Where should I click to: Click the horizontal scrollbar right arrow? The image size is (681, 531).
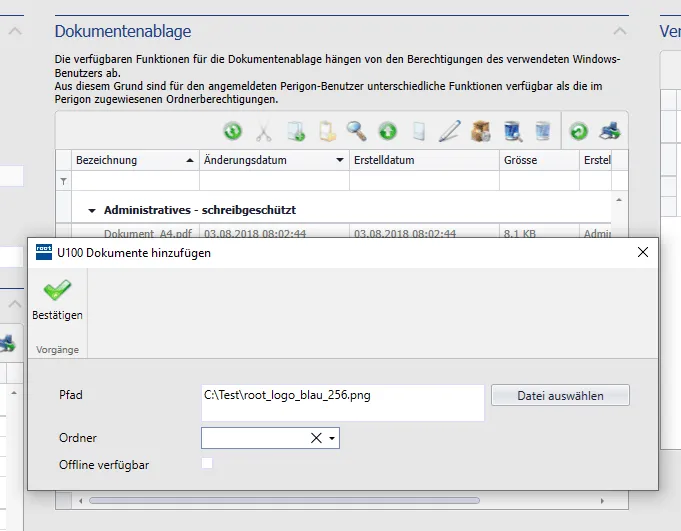tap(602, 501)
